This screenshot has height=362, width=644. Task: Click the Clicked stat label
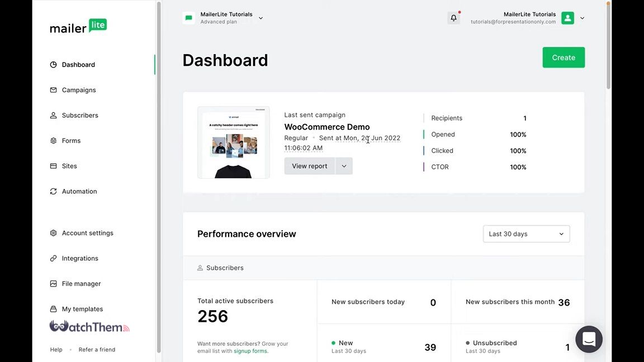[x=442, y=151]
